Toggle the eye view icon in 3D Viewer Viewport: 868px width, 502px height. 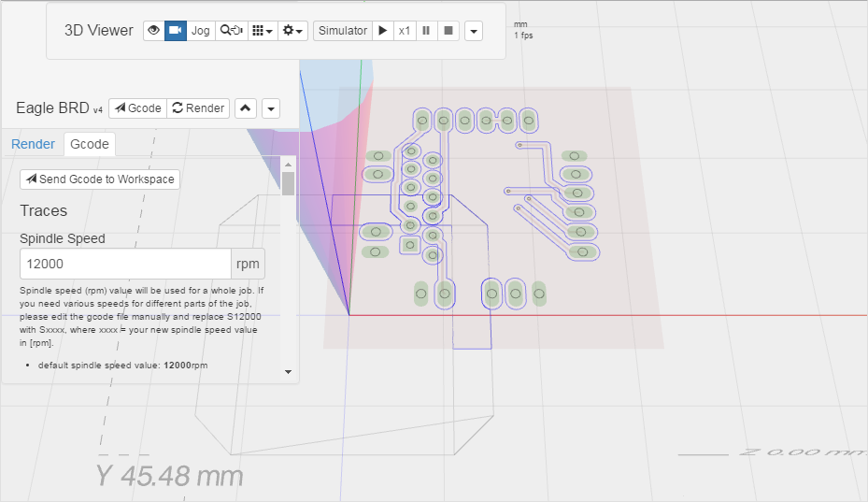[154, 31]
